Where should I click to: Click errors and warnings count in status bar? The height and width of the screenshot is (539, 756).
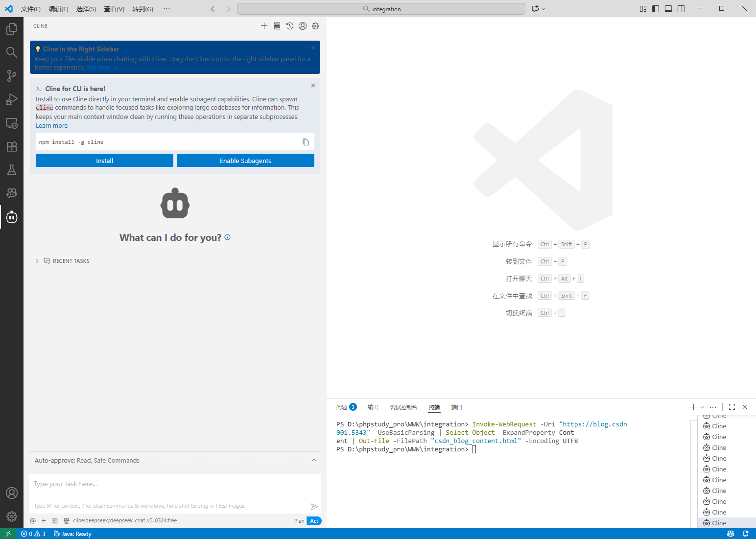(x=33, y=534)
